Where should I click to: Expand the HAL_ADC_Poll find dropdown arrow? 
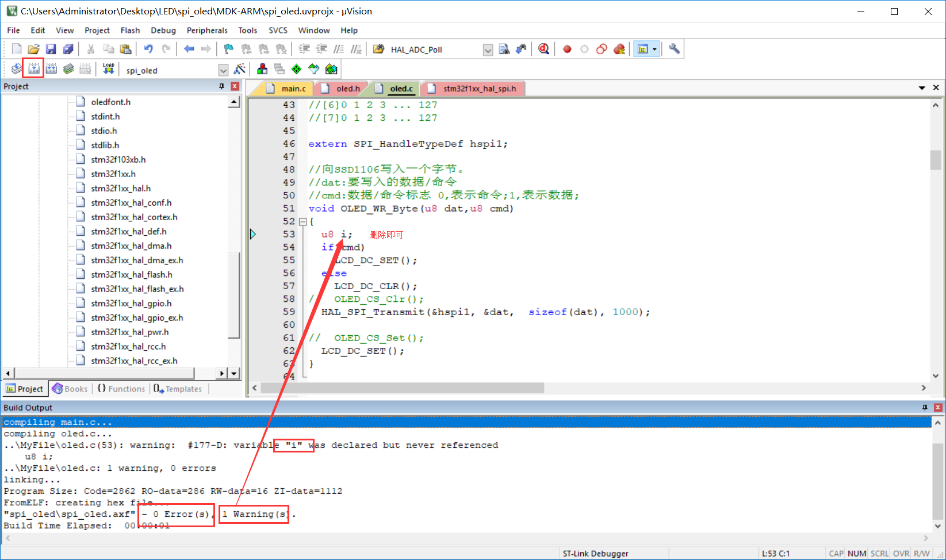pyautogui.click(x=488, y=50)
